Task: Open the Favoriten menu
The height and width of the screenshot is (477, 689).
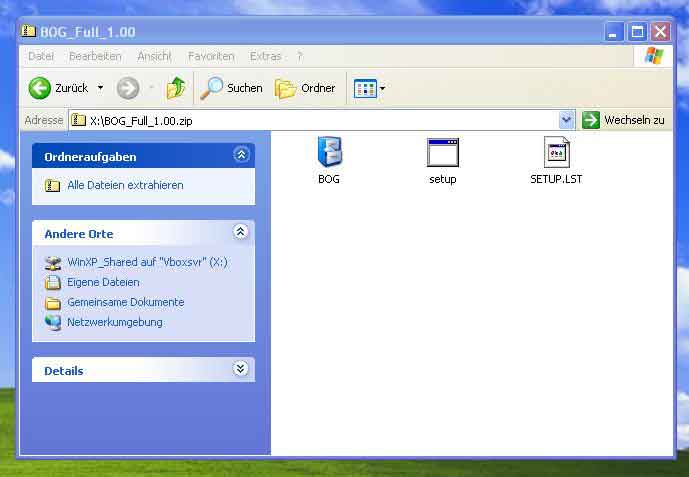Action: (x=211, y=56)
